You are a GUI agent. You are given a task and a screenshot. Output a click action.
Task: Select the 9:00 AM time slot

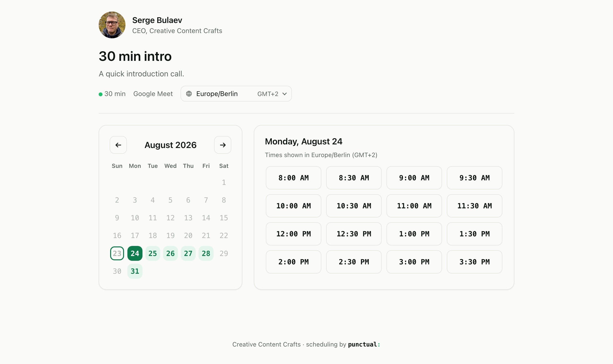coord(414,178)
